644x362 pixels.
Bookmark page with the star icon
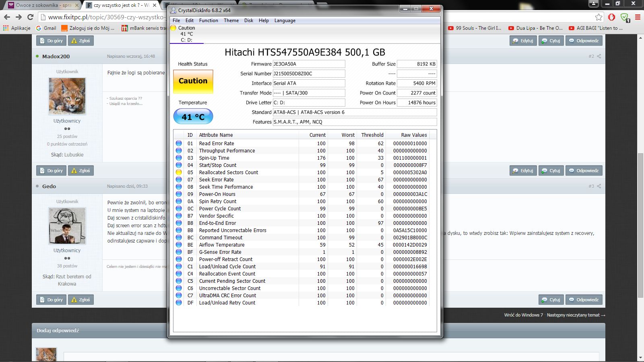tap(599, 17)
